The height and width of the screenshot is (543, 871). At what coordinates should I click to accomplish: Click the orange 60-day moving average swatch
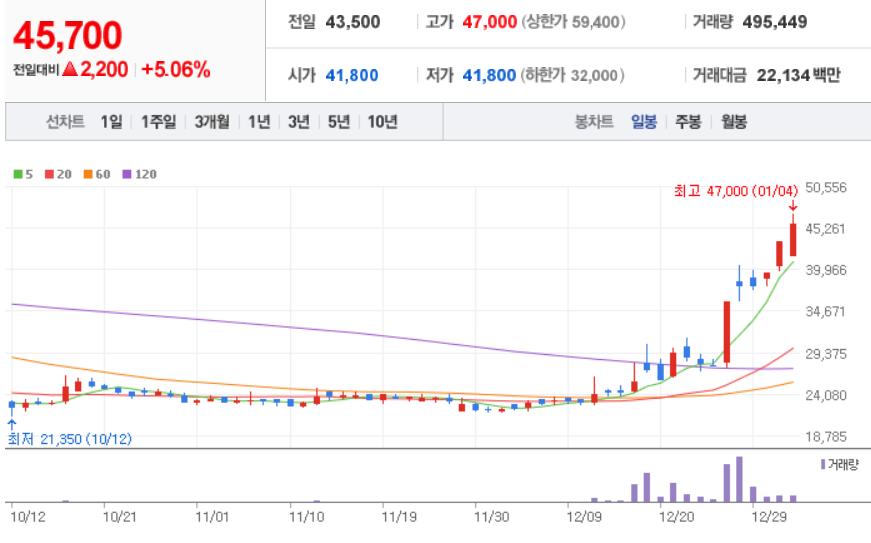(88, 174)
